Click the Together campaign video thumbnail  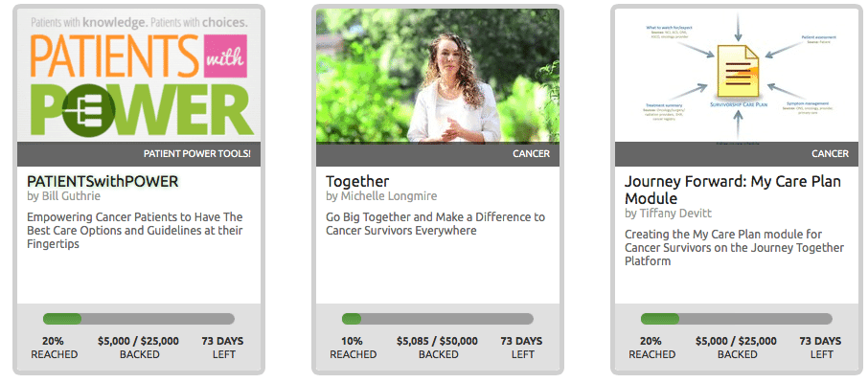coord(437,76)
